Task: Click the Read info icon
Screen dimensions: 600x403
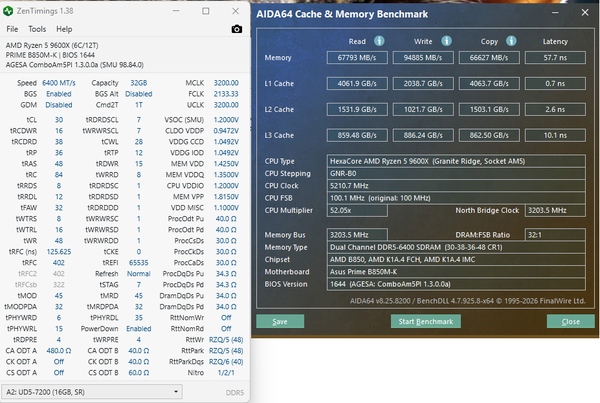Action: pos(379,41)
